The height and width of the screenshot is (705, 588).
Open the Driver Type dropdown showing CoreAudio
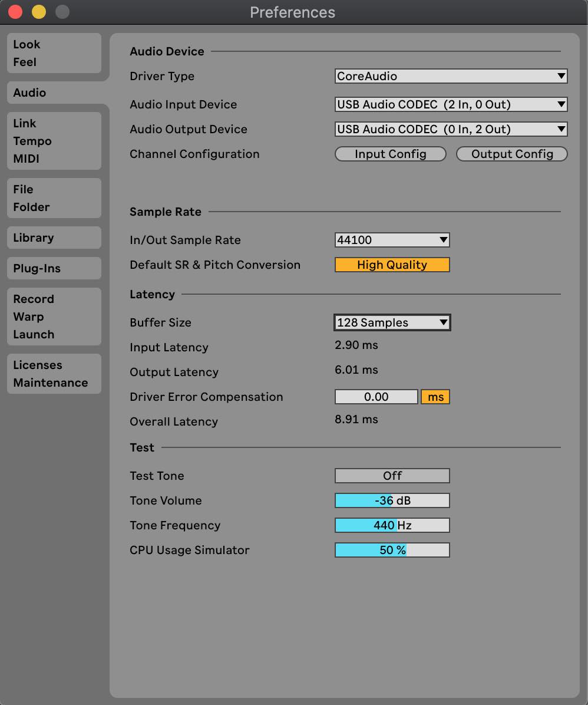[x=451, y=76]
